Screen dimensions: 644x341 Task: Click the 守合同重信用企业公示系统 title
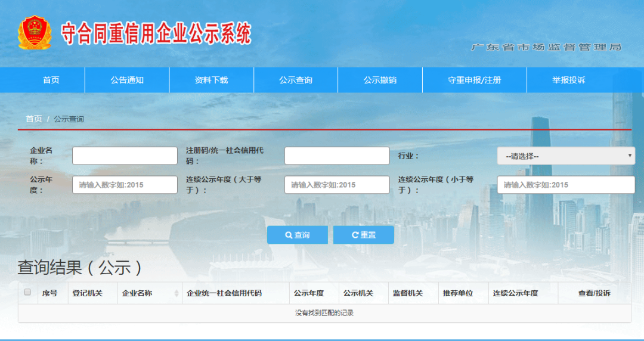click(156, 34)
